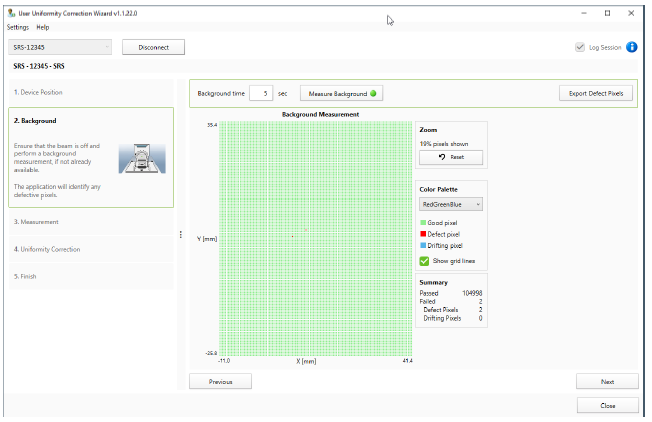This screenshot has width=652, height=422.
Task: Close the window with the X
Action: [x=631, y=13]
